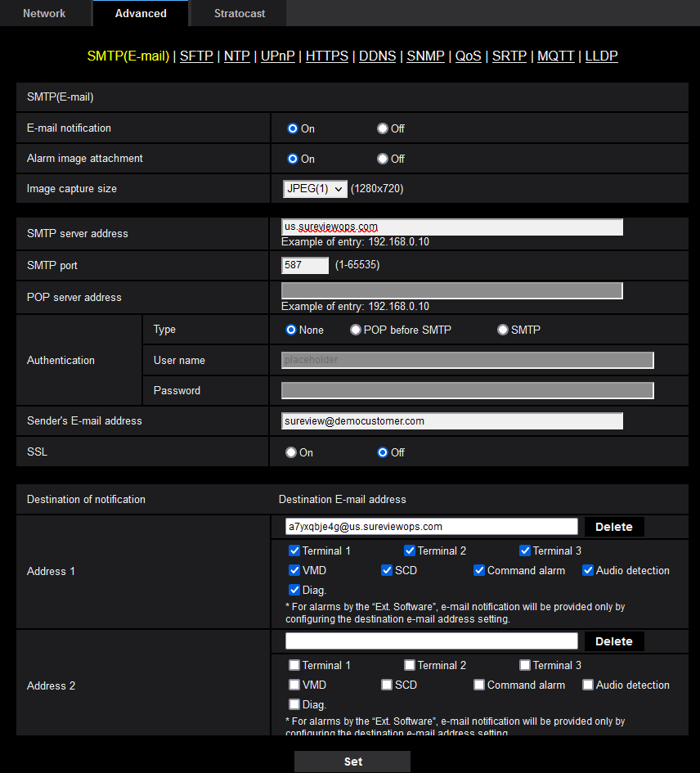Open SRTP settings link
This screenshot has height=773, width=700.
point(509,56)
